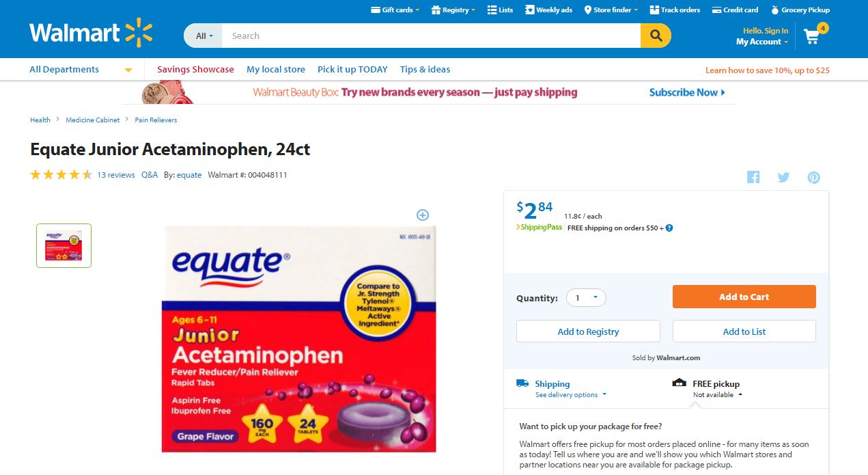Go to Pick it up TODAY
Image resolution: width=868 pixels, height=475 pixels.
pyautogui.click(x=352, y=69)
